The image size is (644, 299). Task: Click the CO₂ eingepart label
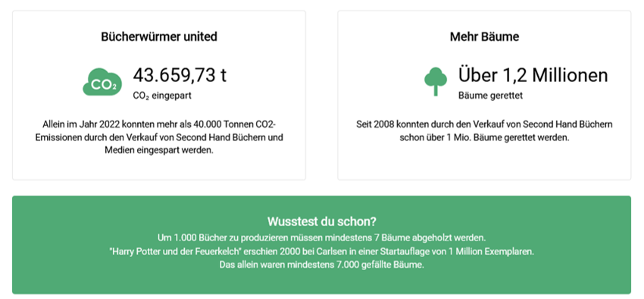[x=162, y=96]
